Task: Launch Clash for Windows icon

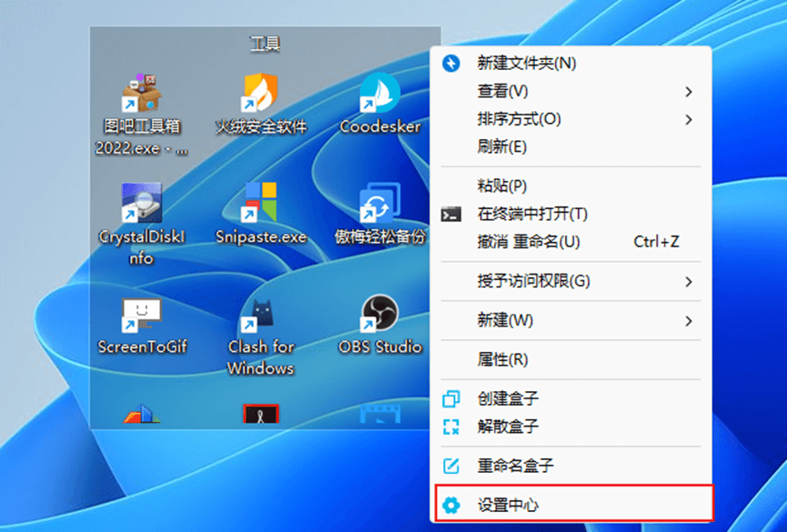Action: [x=261, y=315]
